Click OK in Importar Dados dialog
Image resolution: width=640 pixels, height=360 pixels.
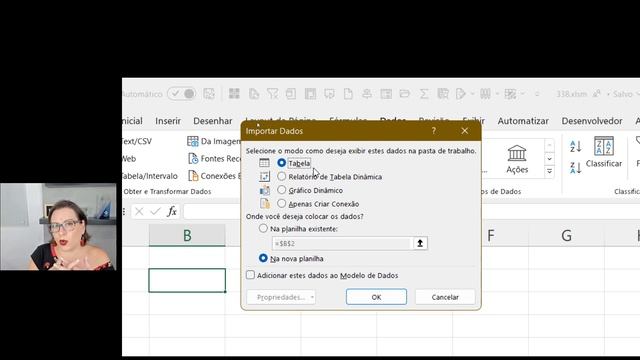(376, 297)
